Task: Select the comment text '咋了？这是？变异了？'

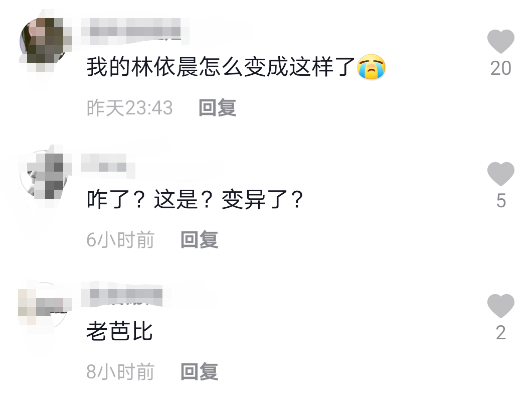Action: click(x=195, y=199)
